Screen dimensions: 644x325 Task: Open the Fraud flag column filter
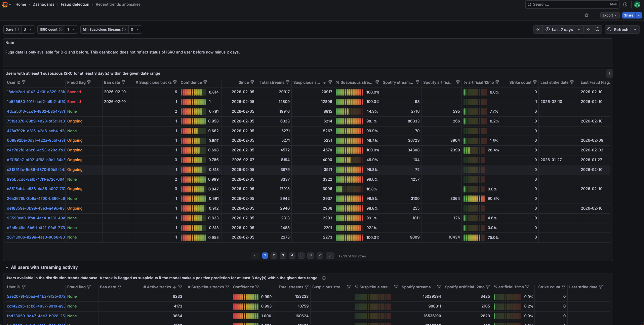tap(89, 82)
